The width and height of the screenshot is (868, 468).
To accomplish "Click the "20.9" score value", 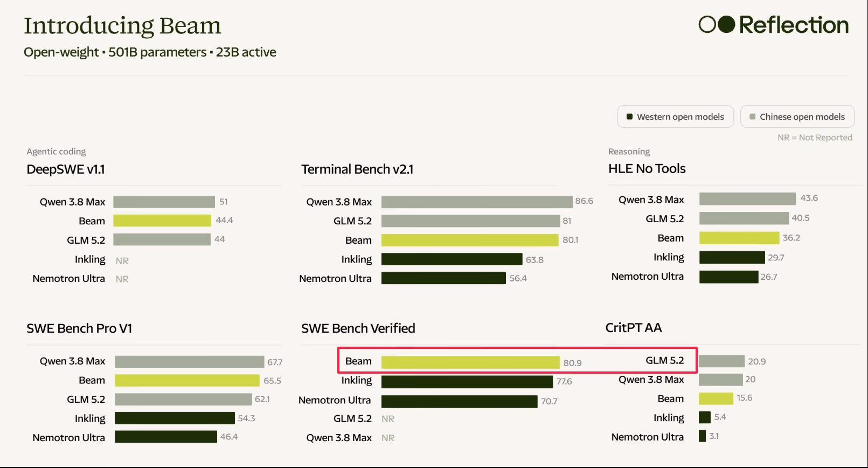I will coord(756,361).
